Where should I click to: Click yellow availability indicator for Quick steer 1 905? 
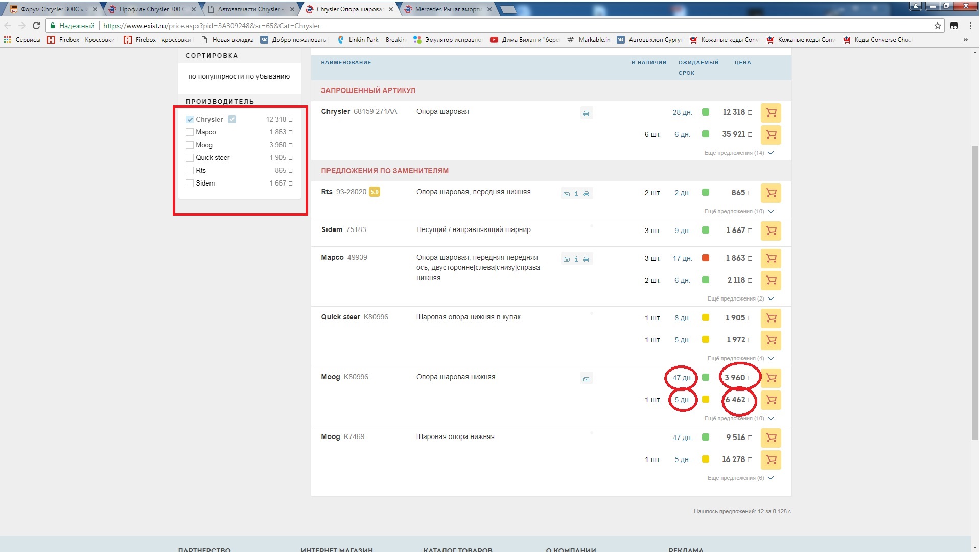[706, 318]
